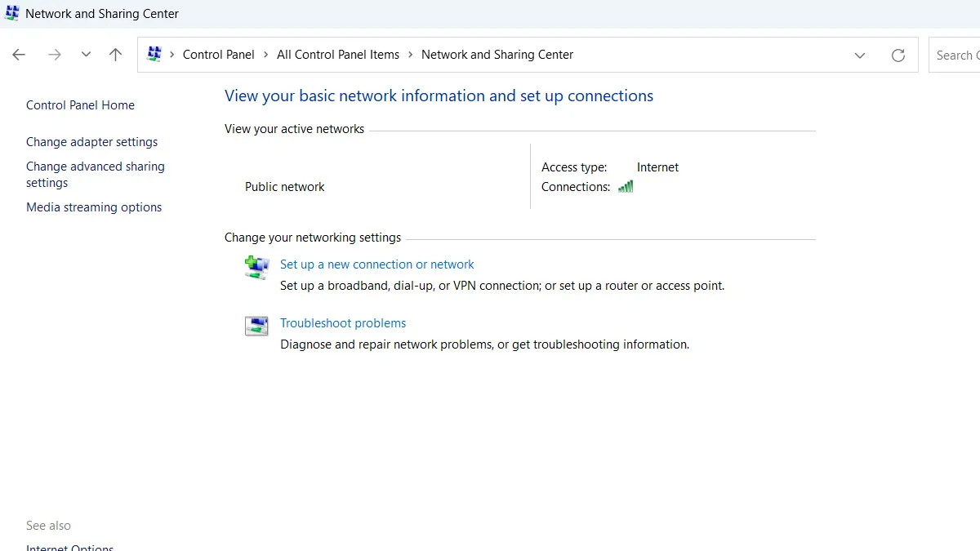Viewport: 980px width, 551px height.
Task: Refresh the Network and Sharing Center page
Action: point(898,55)
